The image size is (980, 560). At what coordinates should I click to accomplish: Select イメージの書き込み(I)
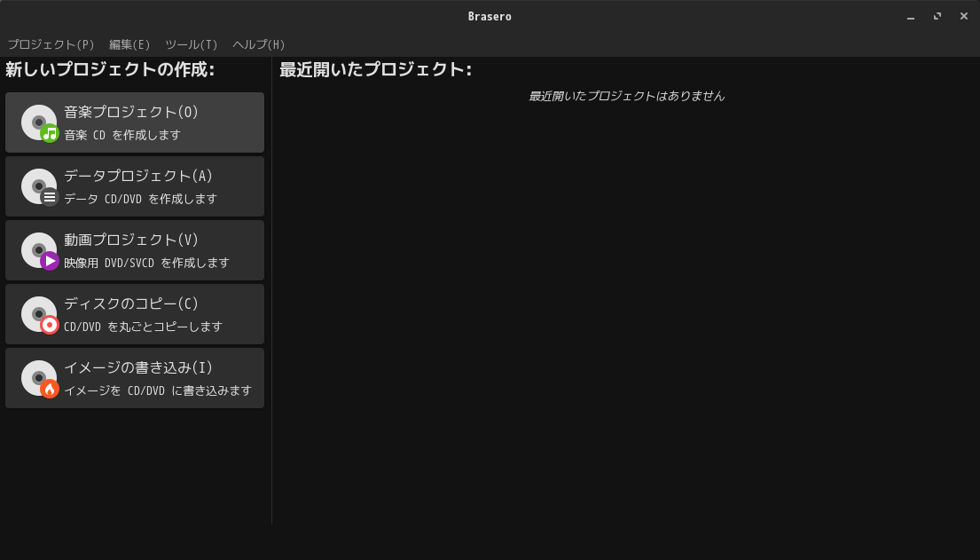pos(135,378)
